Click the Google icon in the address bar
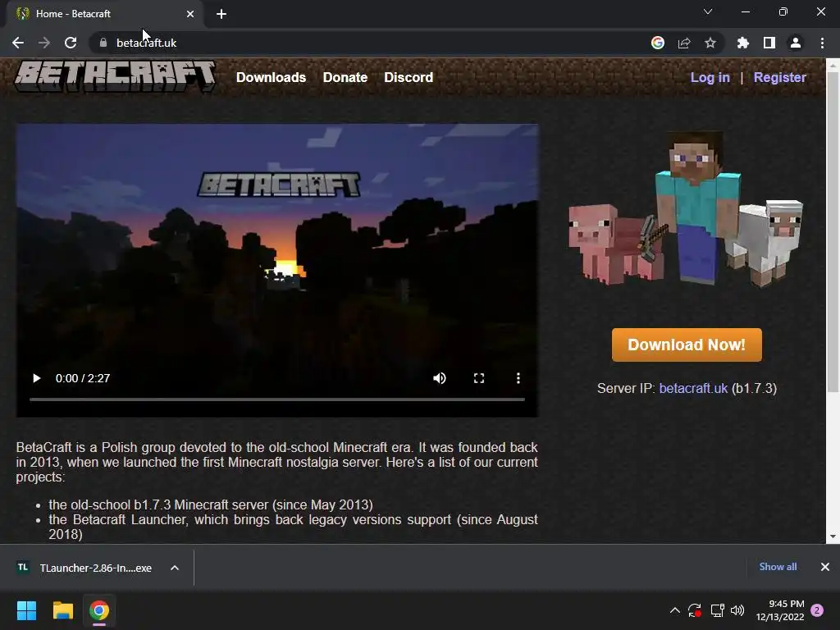This screenshot has width=840, height=630. [x=658, y=43]
